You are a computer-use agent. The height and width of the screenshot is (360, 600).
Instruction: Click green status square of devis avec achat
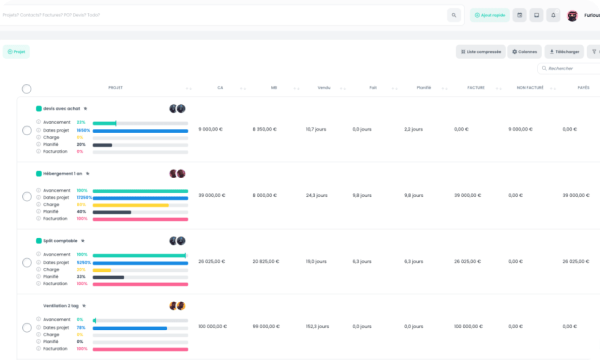(39, 109)
